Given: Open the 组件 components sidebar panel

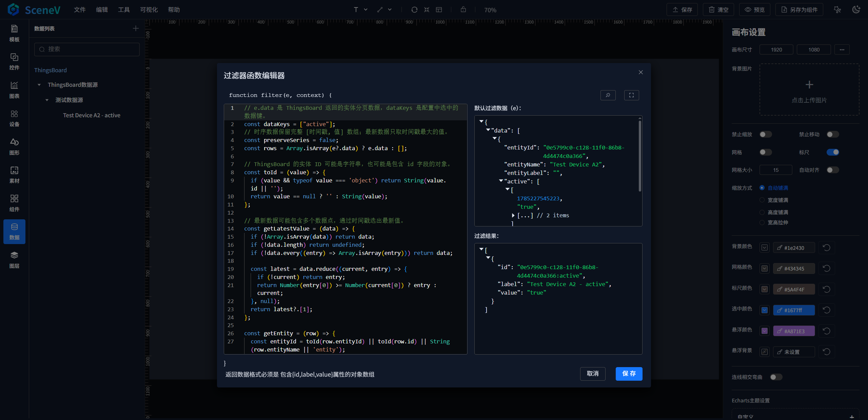Looking at the screenshot, I should point(14,203).
